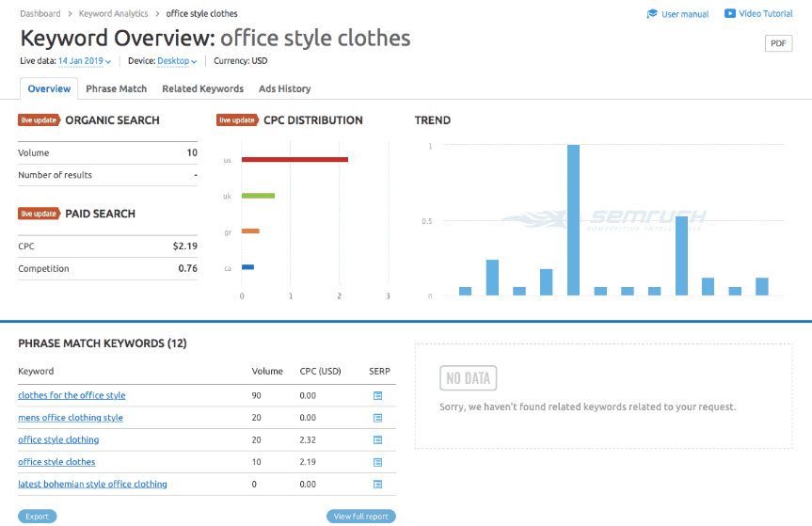
Task: Open 'clothes for the office style' keyword link
Action: [72, 396]
